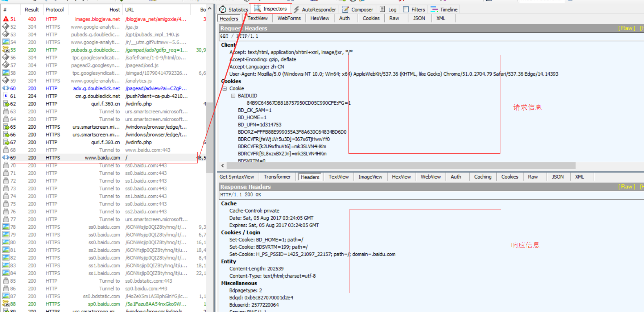
Task: Click the AutoResponder lightning bolt icon
Action: 297,9
